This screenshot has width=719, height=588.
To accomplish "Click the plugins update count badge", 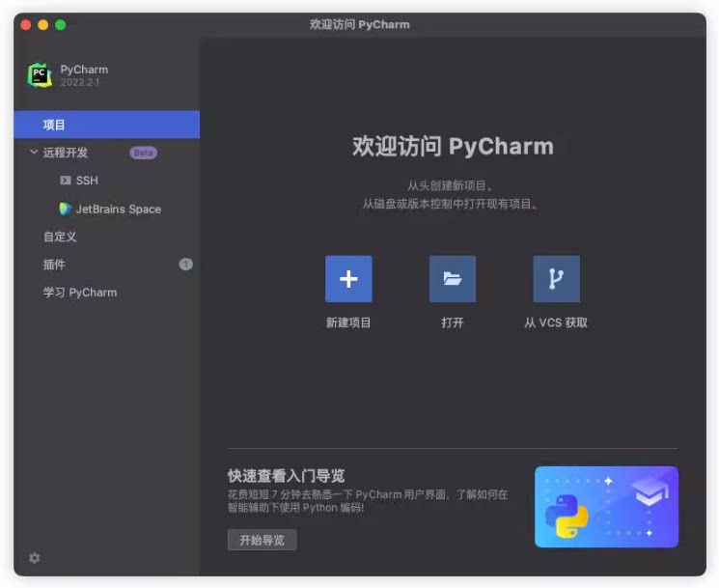I will point(185,265).
